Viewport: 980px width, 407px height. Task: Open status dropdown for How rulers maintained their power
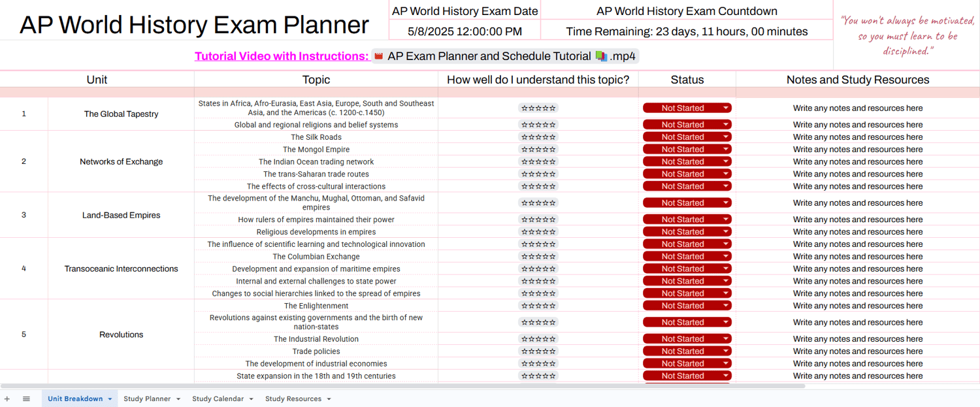click(x=687, y=220)
